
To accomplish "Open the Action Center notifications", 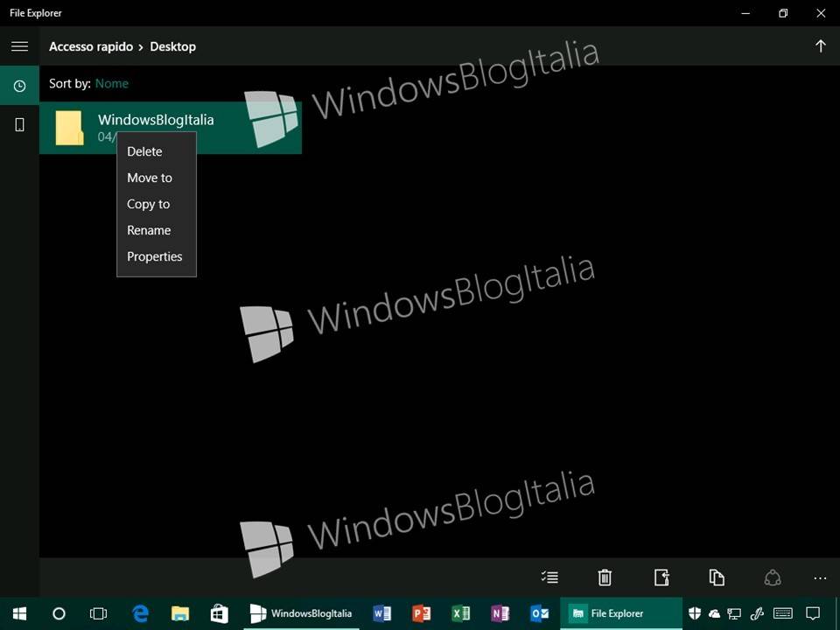I will (x=813, y=614).
